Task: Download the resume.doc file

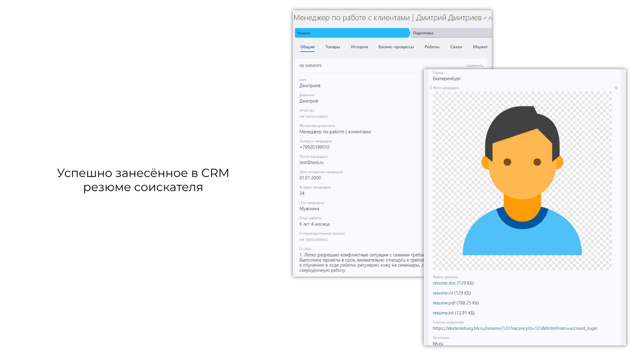Action: pos(444,283)
